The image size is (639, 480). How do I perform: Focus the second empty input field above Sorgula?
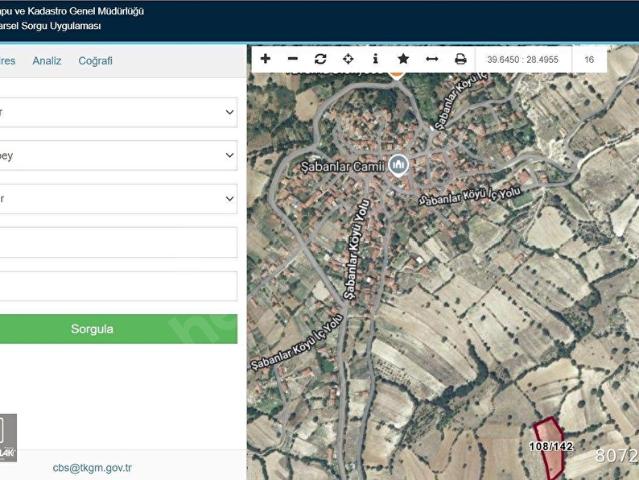coord(118,286)
